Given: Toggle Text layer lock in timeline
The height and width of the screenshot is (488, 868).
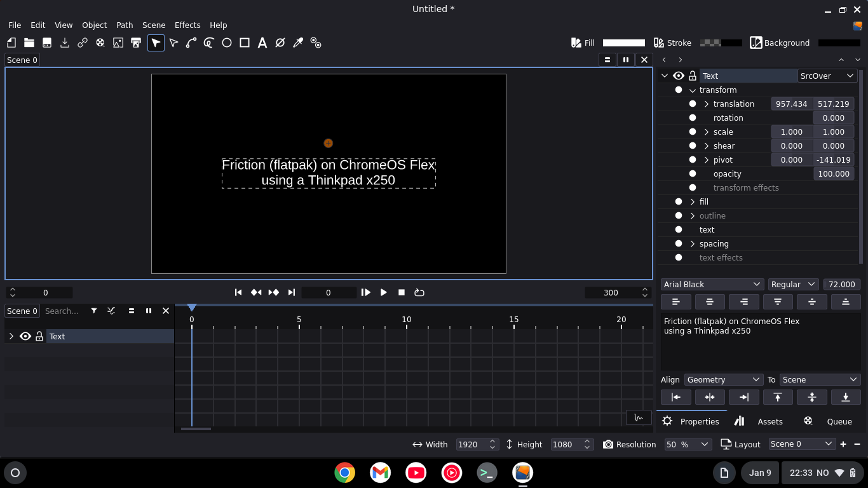Looking at the screenshot, I should [39, 336].
